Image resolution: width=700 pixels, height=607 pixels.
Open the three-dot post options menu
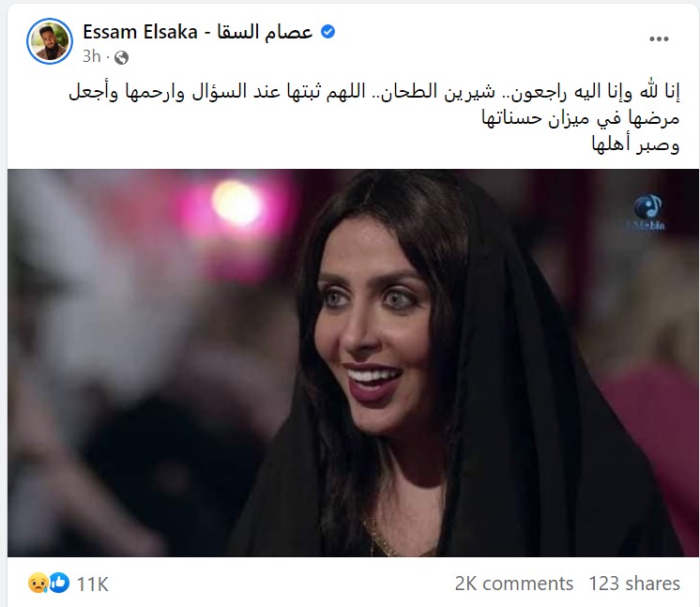[659, 38]
